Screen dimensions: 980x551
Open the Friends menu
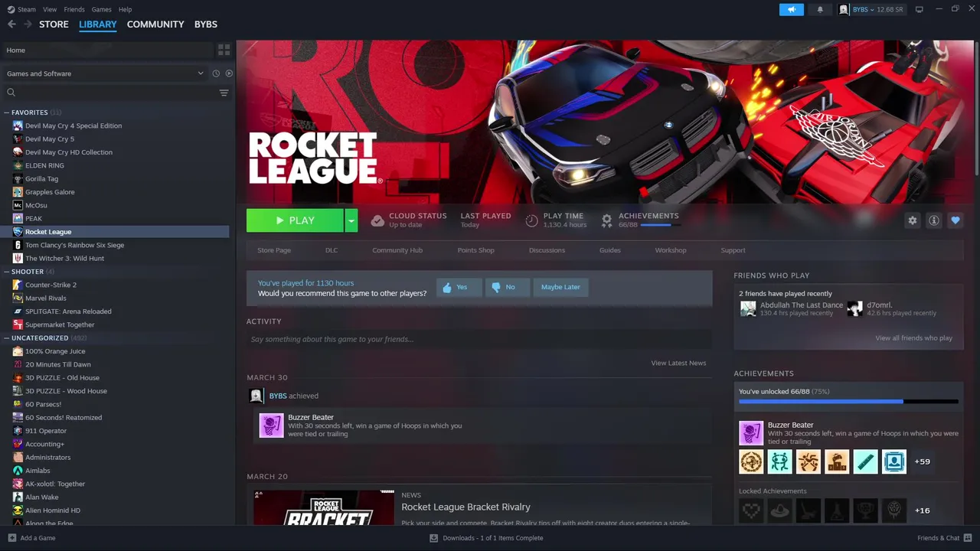[74, 9]
